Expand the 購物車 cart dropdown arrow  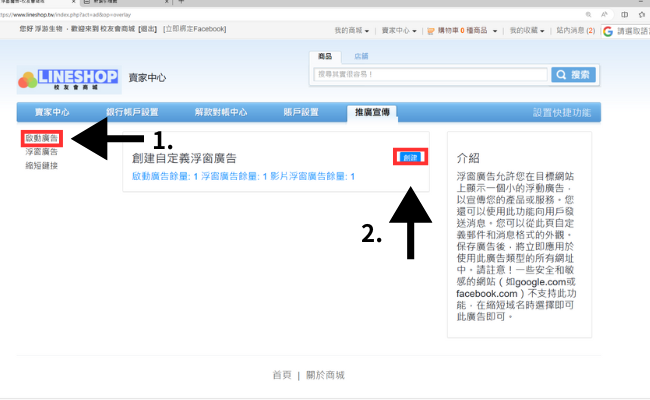coord(495,31)
